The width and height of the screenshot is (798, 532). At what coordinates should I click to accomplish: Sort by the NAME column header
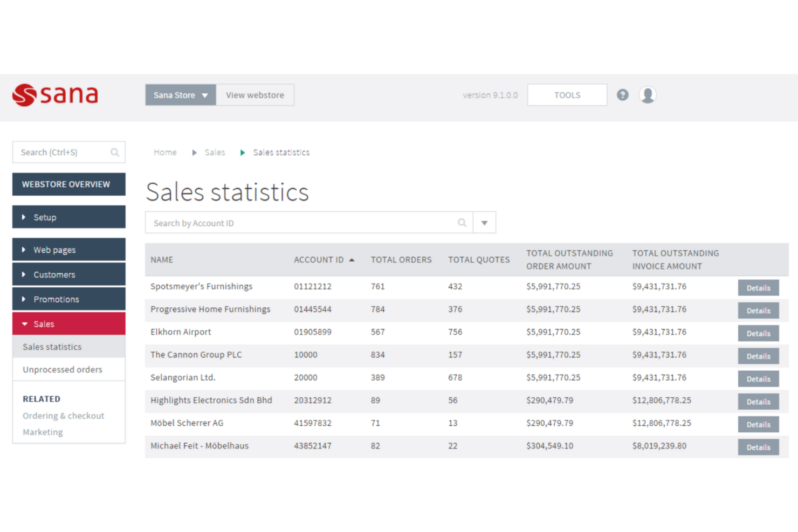(x=162, y=260)
